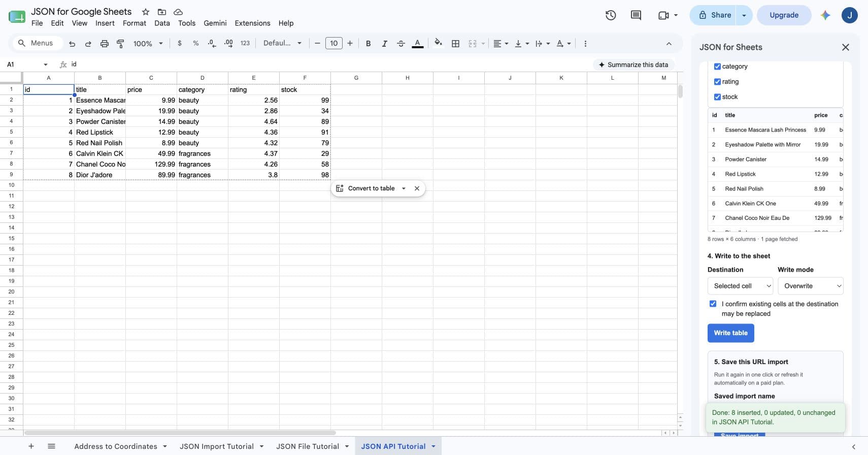Toggle strikethrough formatting
Image resolution: width=868 pixels, height=455 pixels.
[401, 44]
